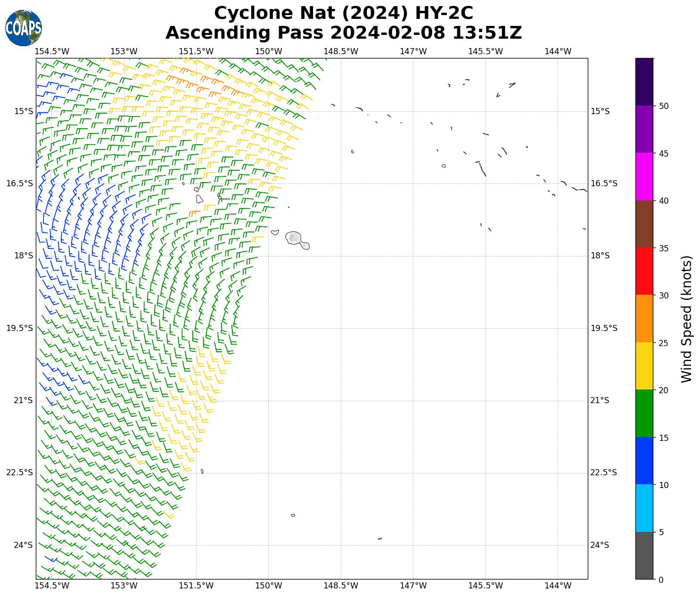Click the 'Cyclone Nat (2024) HY-2C' title
Viewport: 700px width, 596px height.
(343, 13)
